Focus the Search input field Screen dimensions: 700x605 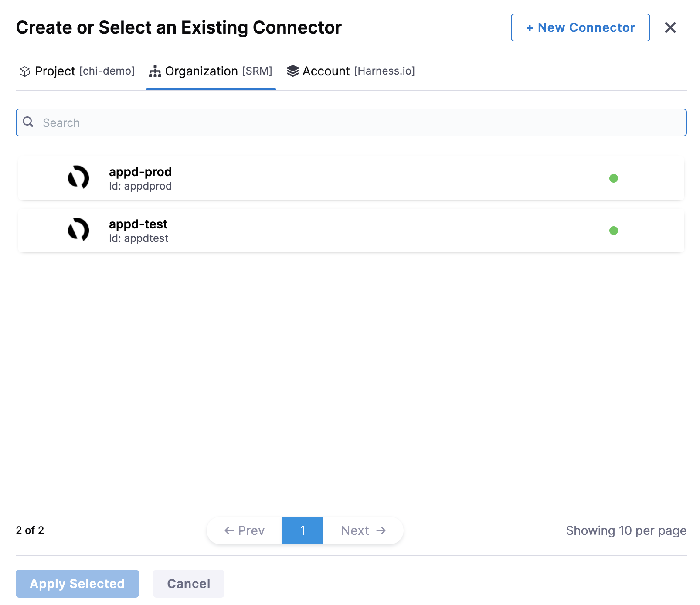[351, 122]
